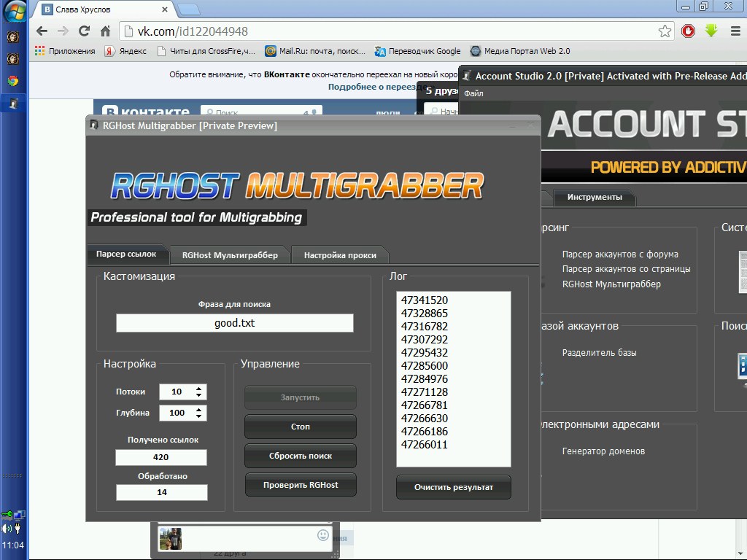Click Проверить RGHost button

tap(300, 485)
